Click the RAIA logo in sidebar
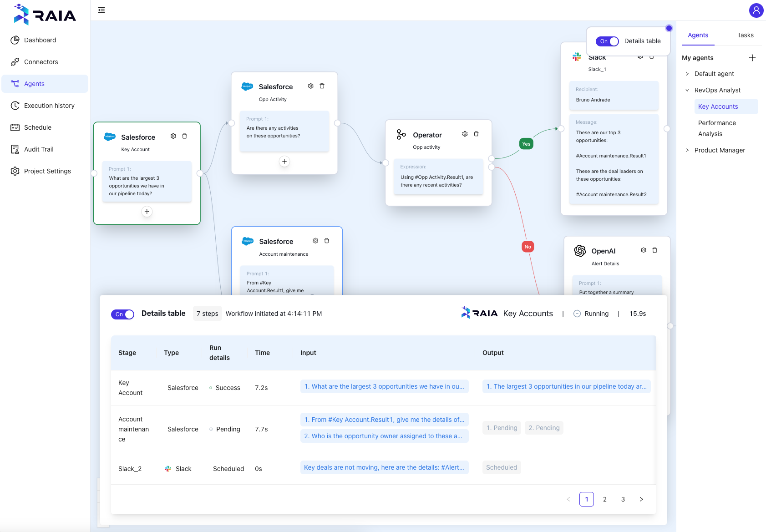This screenshot has height=532, width=766. pos(45,15)
